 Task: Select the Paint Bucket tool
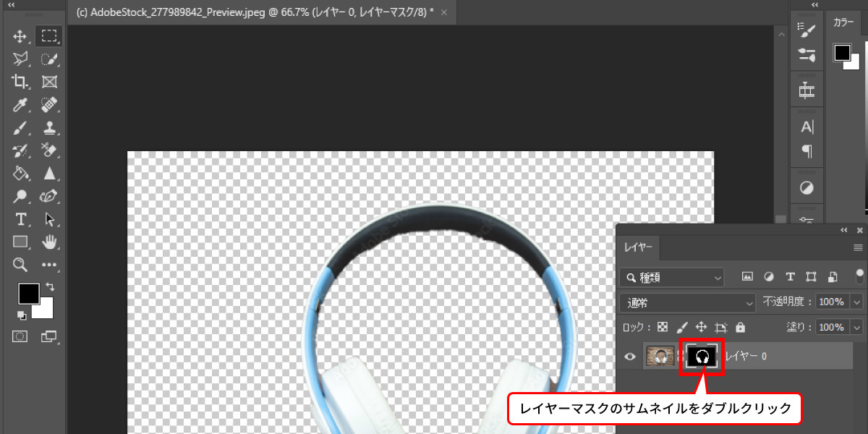pos(20,174)
